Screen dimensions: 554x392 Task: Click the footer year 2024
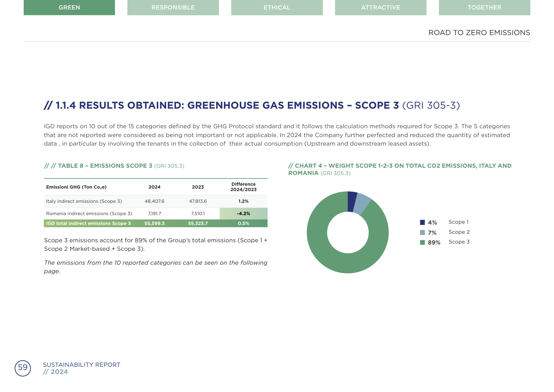click(59, 372)
